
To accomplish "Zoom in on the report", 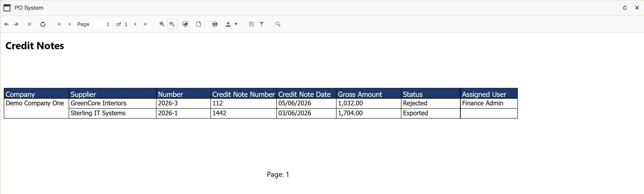I will (162, 24).
